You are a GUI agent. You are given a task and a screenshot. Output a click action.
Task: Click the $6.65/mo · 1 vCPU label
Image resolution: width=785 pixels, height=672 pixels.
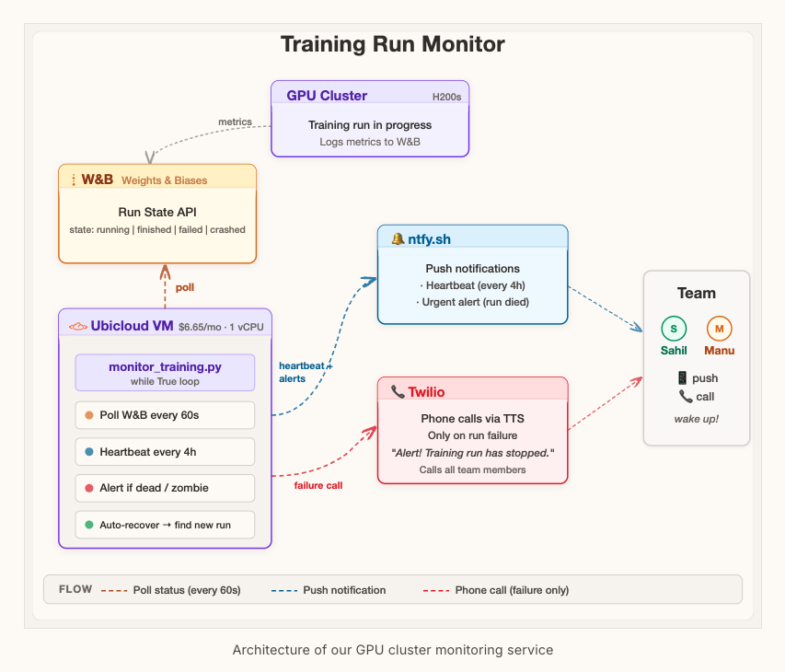(x=221, y=327)
